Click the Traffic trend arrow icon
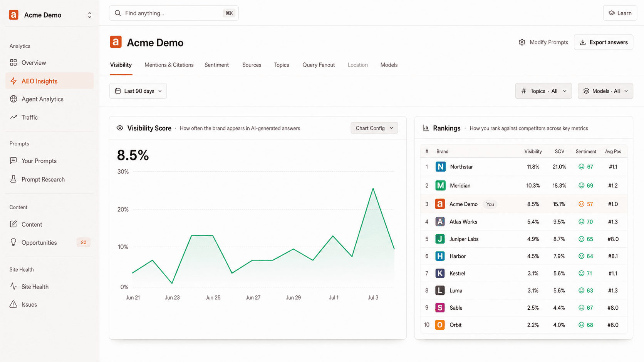This screenshot has height=362, width=644. 13,117
